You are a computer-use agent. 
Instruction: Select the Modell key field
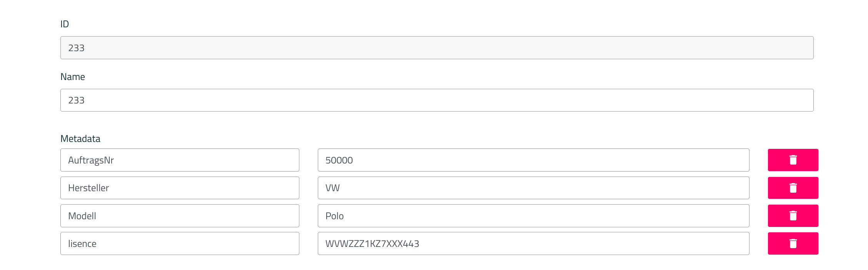pyautogui.click(x=180, y=216)
